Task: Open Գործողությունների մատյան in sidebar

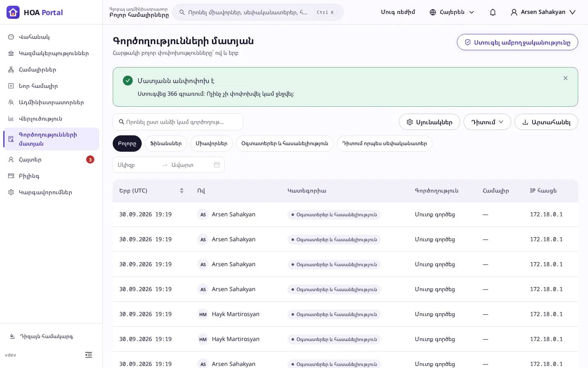Action: tap(51, 139)
